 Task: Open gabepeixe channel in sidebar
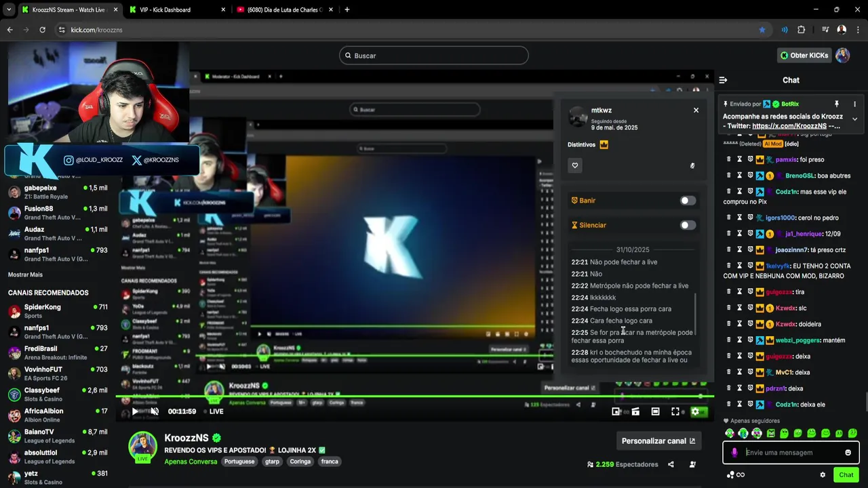click(58, 192)
